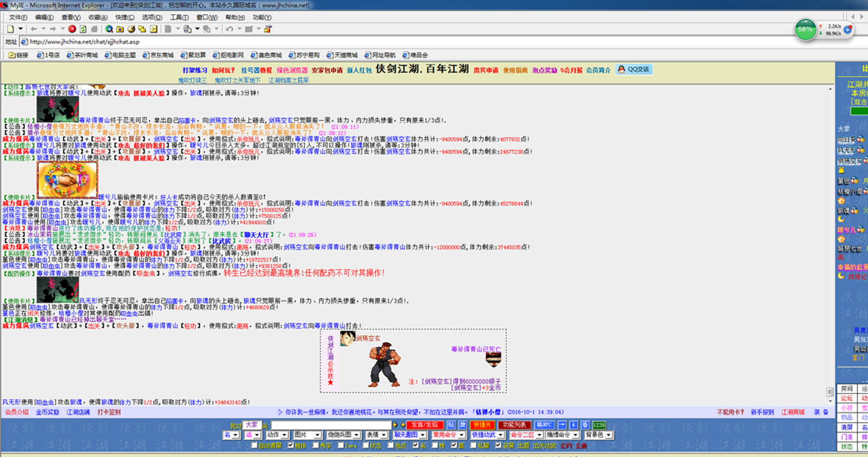Toggle the 状态 checkbox
The image size is (868, 457).
(x=366, y=445)
